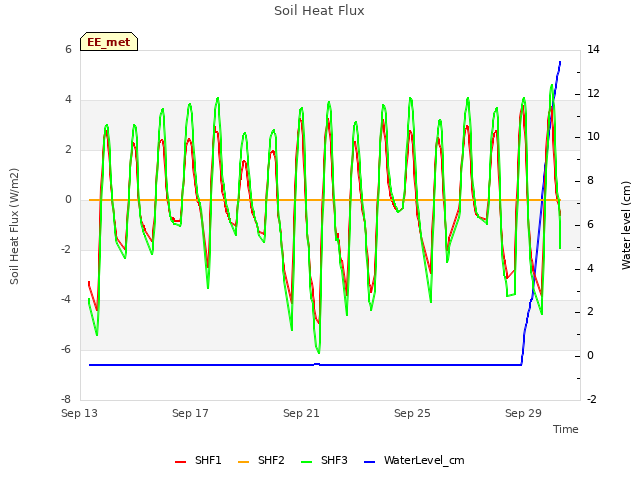This screenshot has width=640, height=480.
Task: Toggle the WaterLevel_cm legend entry
Action: tap(414, 460)
